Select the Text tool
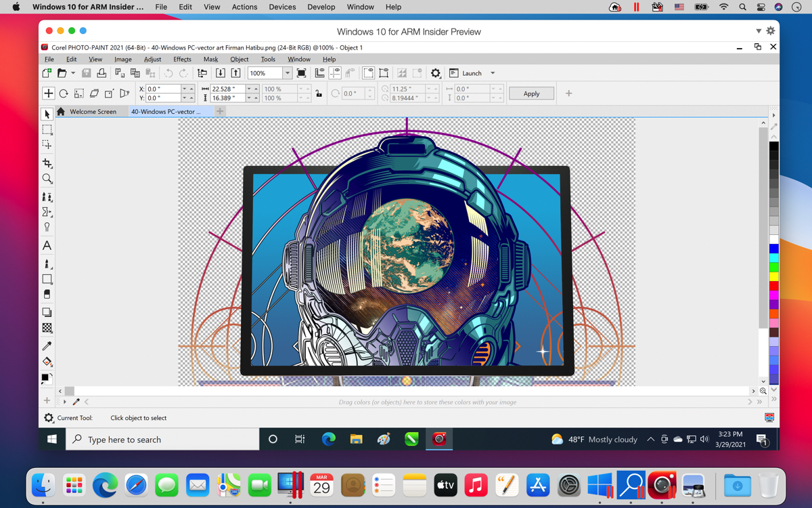The image size is (812, 508). pyautogui.click(x=47, y=246)
